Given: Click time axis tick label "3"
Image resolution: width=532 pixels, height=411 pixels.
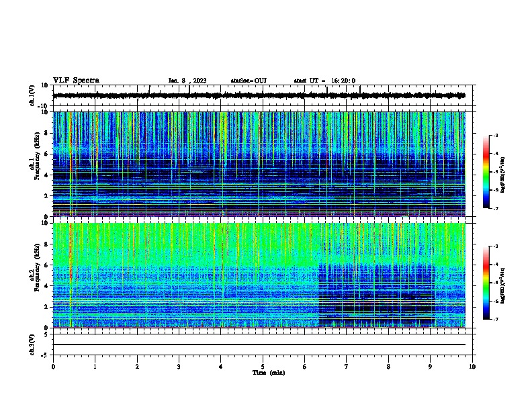Looking at the screenshot, I should point(179,367).
